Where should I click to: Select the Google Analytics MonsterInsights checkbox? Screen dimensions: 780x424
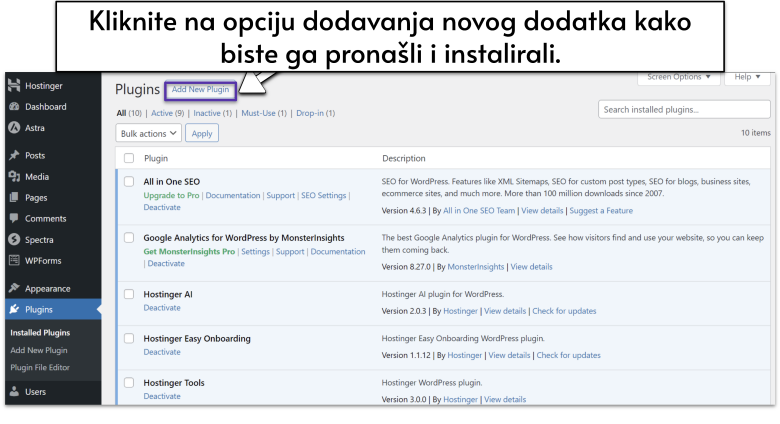click(129, 238)
